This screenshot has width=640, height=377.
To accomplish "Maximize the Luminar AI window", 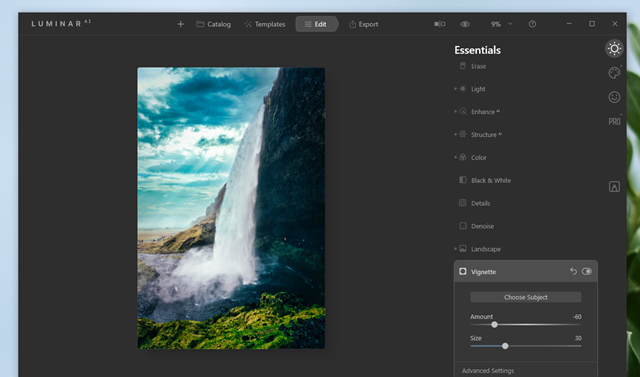I will pos(592,24).
